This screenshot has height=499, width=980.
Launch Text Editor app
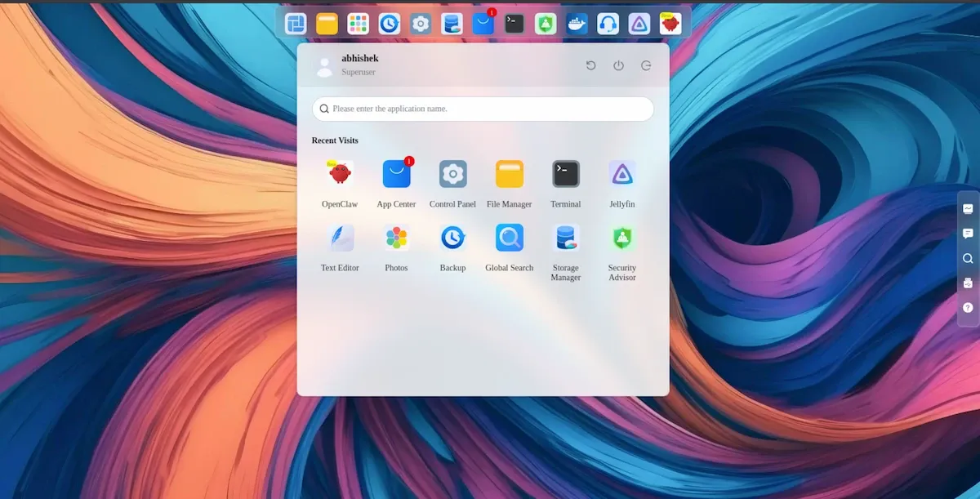coord(340,238)
